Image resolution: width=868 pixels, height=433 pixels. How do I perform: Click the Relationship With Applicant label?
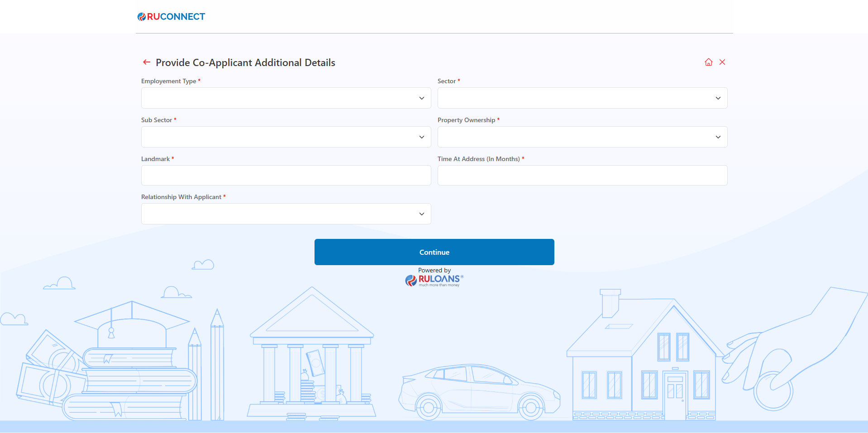point(181,197)
